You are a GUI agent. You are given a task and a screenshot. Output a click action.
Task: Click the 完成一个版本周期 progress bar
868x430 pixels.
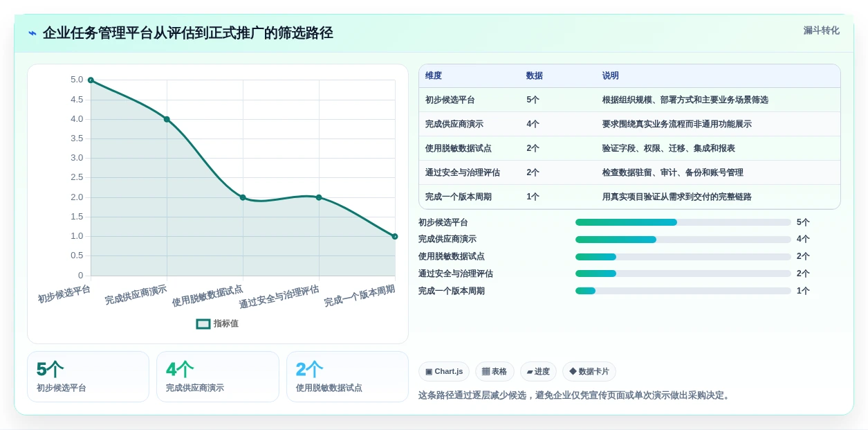click(683, 291)
